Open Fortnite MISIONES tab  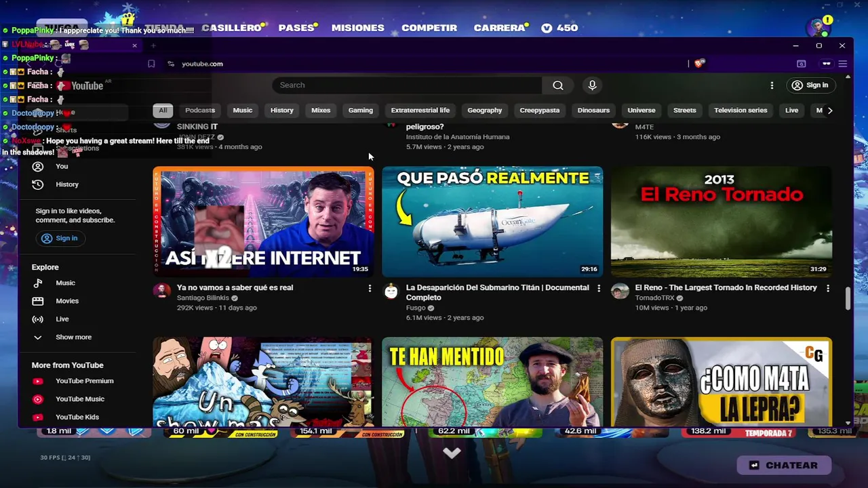pos(358,28)
